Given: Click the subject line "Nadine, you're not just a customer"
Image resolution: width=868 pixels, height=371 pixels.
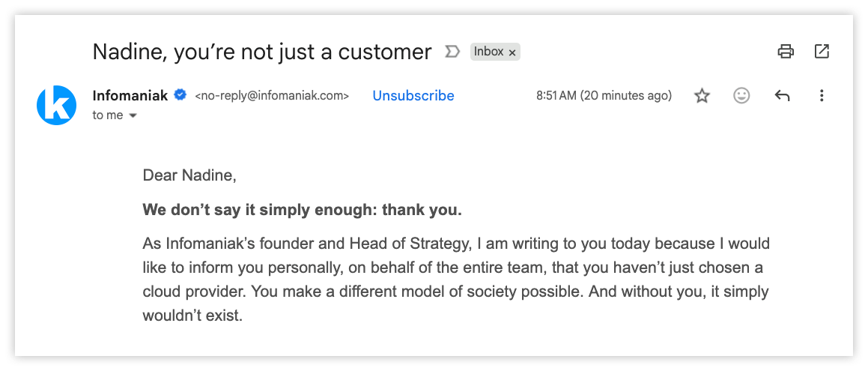Looking at the screenshot, I should (262, 52).
